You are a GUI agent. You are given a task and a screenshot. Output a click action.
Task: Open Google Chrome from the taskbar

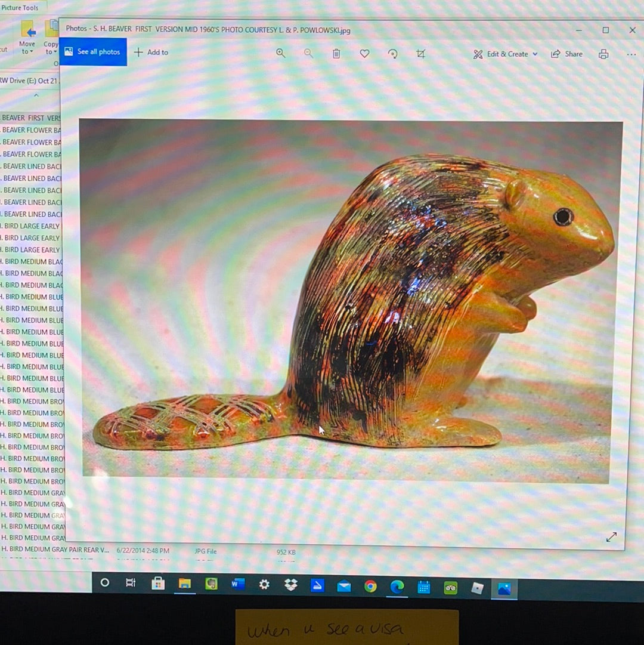[x=370, y=586]
